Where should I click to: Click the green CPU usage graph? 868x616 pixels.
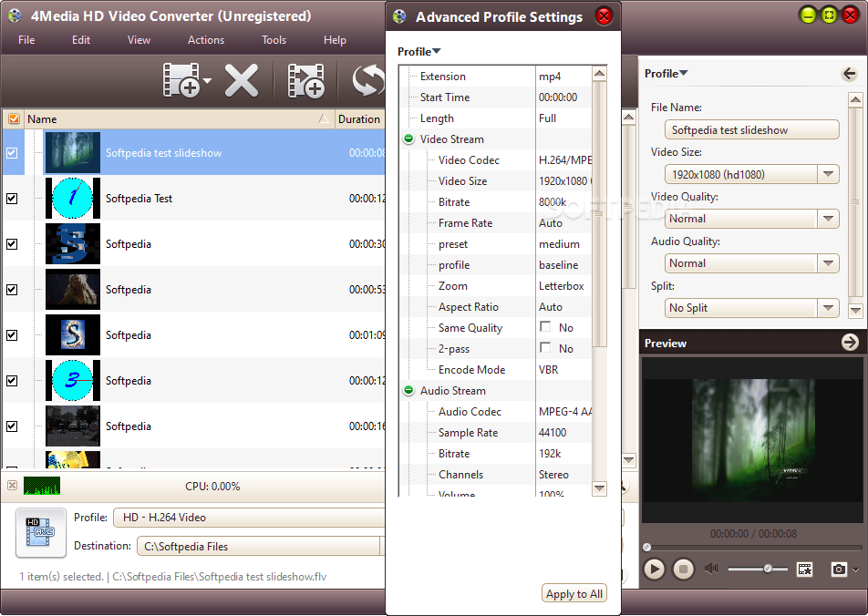(x=42, y=486)
